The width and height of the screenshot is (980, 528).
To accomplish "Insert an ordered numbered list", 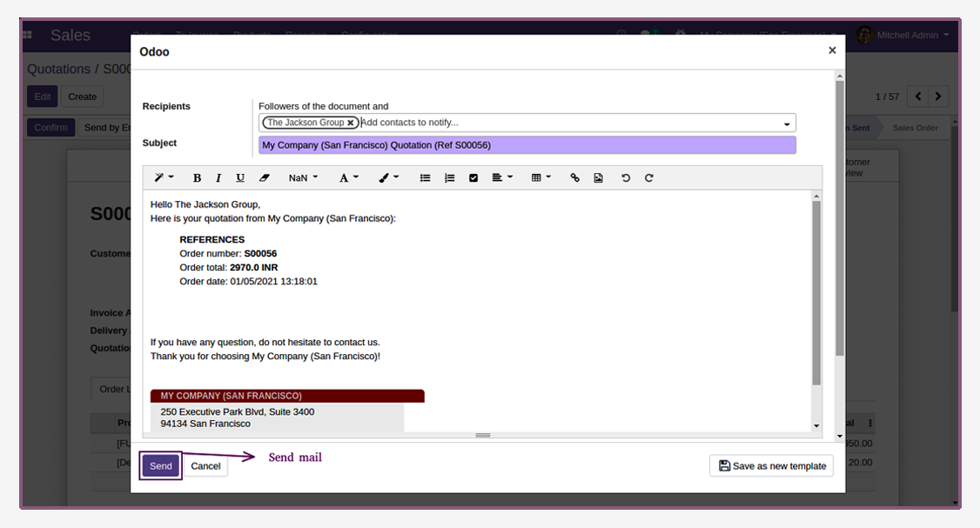I will 449,178.
